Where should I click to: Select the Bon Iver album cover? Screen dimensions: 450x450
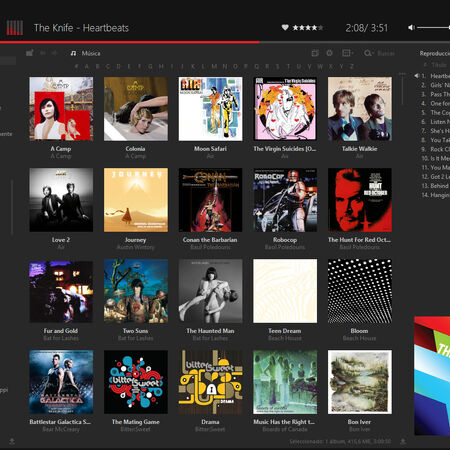pyautogui.click(x=360, y=382)
